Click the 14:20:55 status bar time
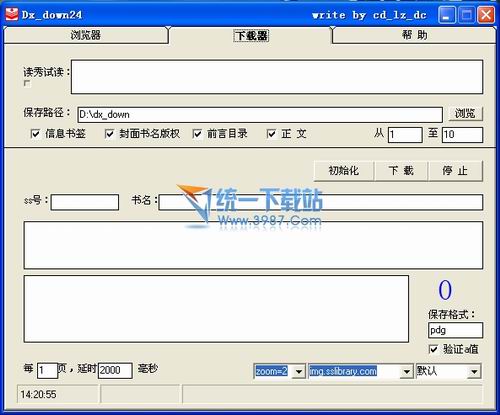500x415 pixels. 38,395
